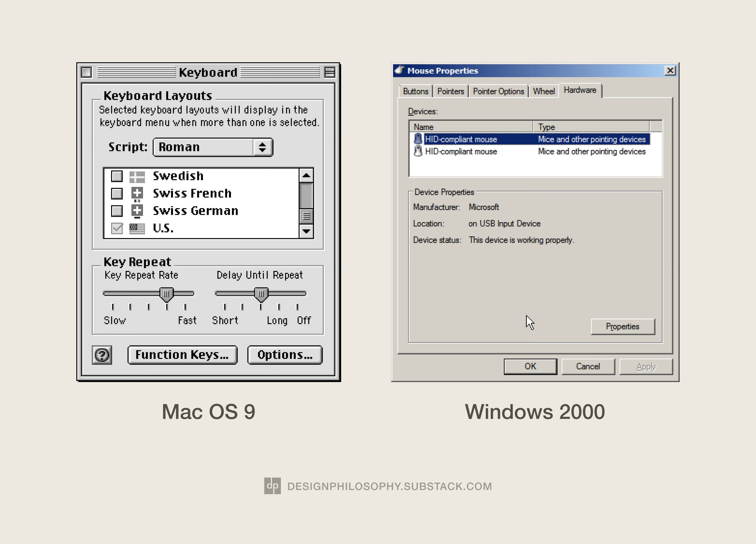The width and height of the screenshot is (756, 544).
Task: Open the Script Roman popup menu
Action: point(213,147)
